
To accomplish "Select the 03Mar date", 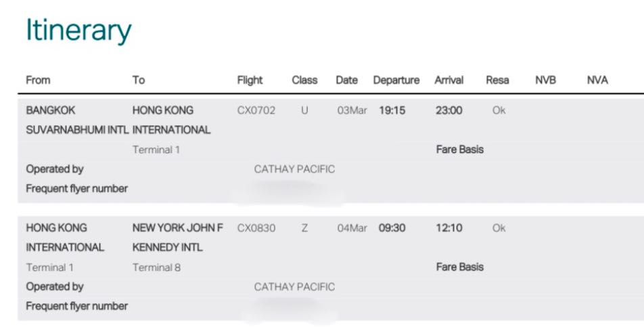I will click(352, 110).
